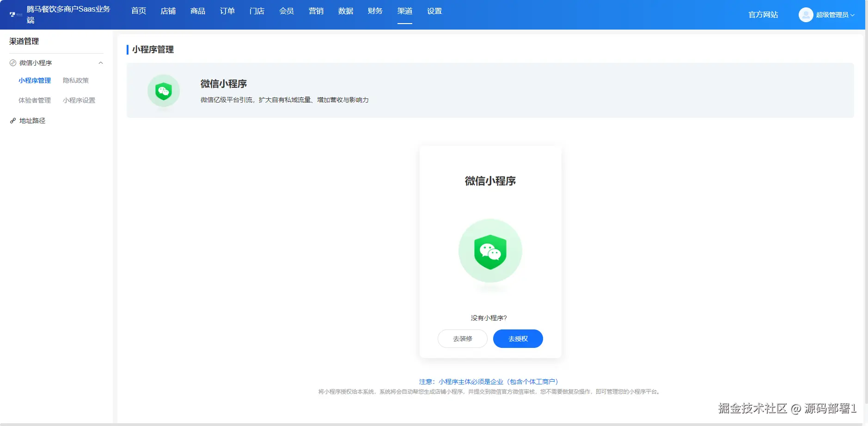Open 体验者管理 in the sidebar
Viewport: 868px width, 426px height.
click(35, 100)
